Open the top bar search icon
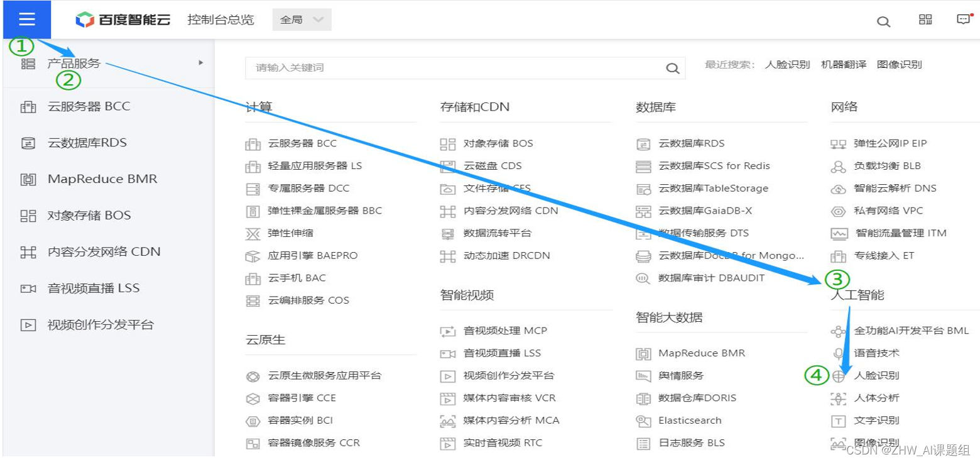The image size is (980, 462). [883, 22]
